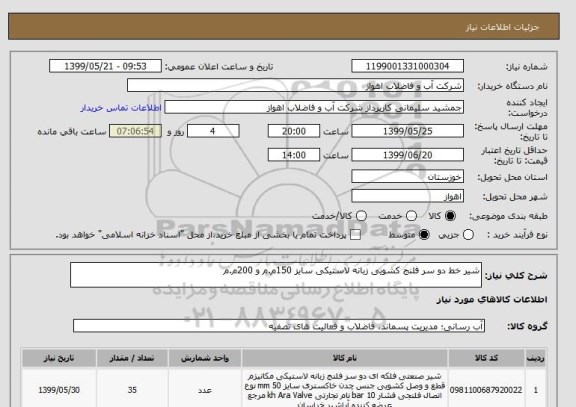This screenshot has width=576, height=407.
Task: Click the ردیف column header
Action: click(536, 358)
